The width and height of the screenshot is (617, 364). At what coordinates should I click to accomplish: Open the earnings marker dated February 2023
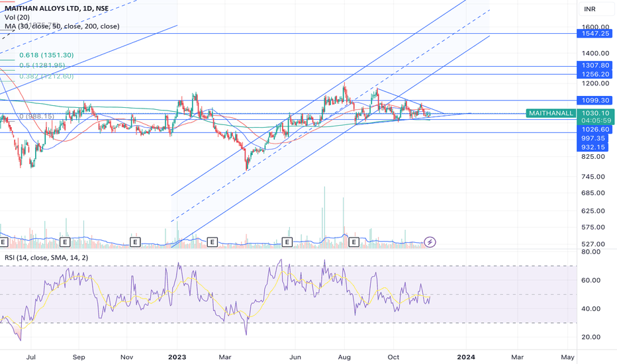coord(212,242)
